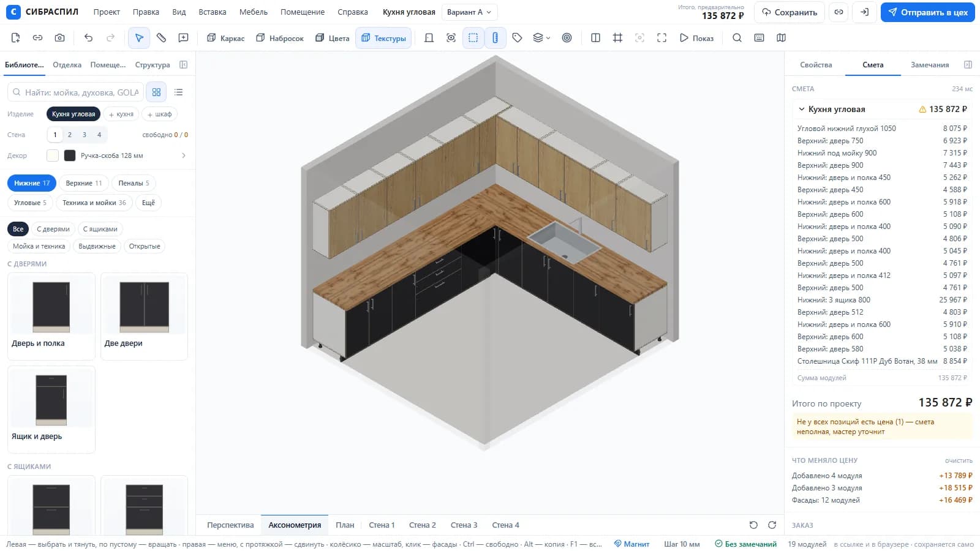Collapse the left library panel

[x=183, y=65]
